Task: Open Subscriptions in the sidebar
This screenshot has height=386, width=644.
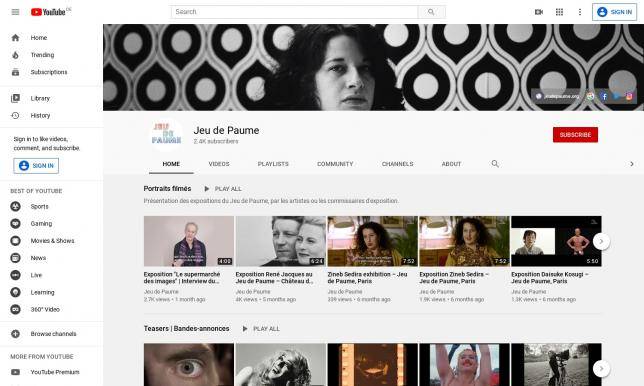Action: (x=51, y=72)
